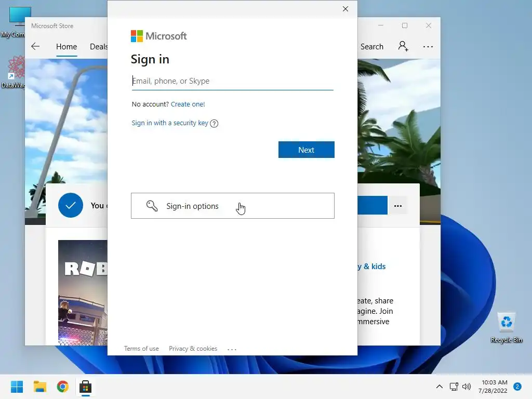Screen dimensions: 532x399
Task: Open the Terms of use link
Action: tap(141, 349)
